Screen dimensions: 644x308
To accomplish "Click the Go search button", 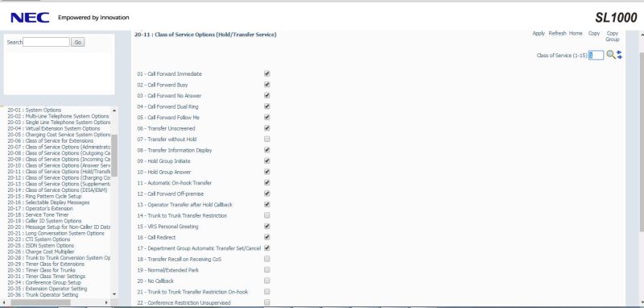I will pyautogui.click(x=77, y=42).
